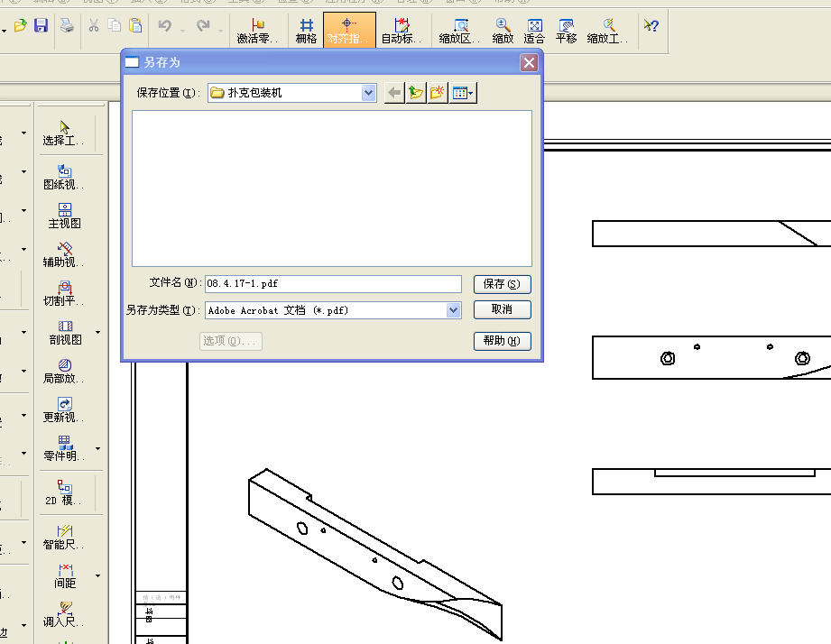Viewport: 831px width, 644px height.
Task: Open the 另存为类型 file type dropdown
Action: click(453, 310)
